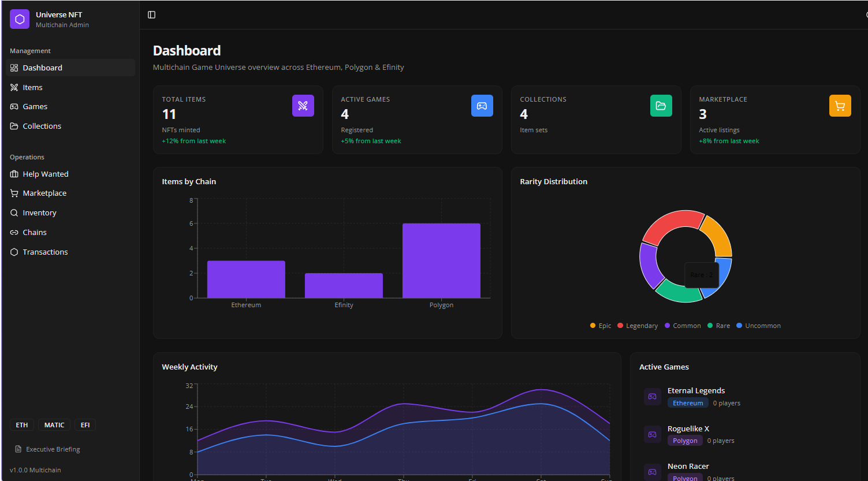Toggle the Legendary legend entry
The image size is (868, 481).
click(638, 326)
